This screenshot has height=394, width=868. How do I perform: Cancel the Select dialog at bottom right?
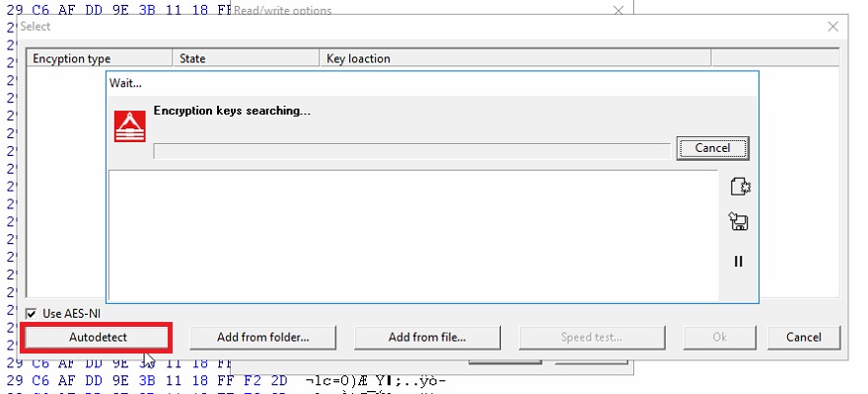[x=804, y=337]
